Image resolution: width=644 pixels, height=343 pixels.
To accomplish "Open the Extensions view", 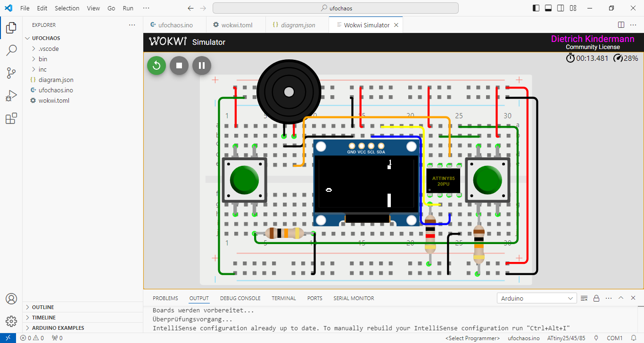I will 11,118.
